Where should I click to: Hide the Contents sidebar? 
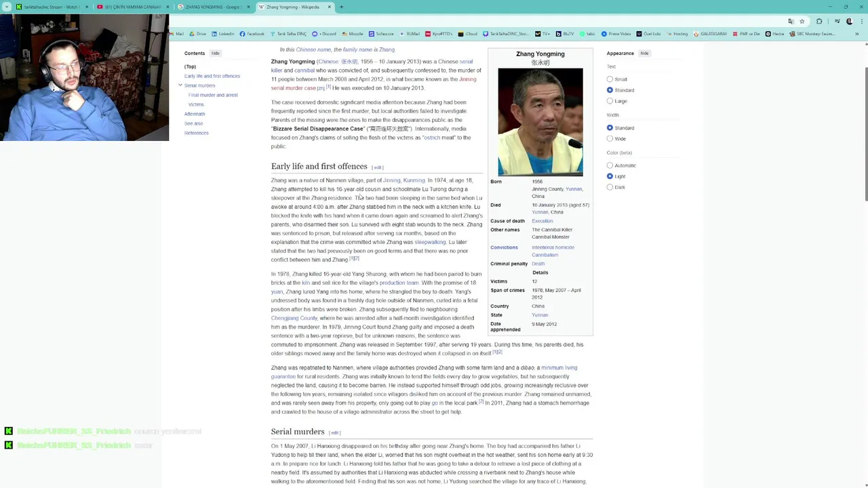[x=215, y=53]
